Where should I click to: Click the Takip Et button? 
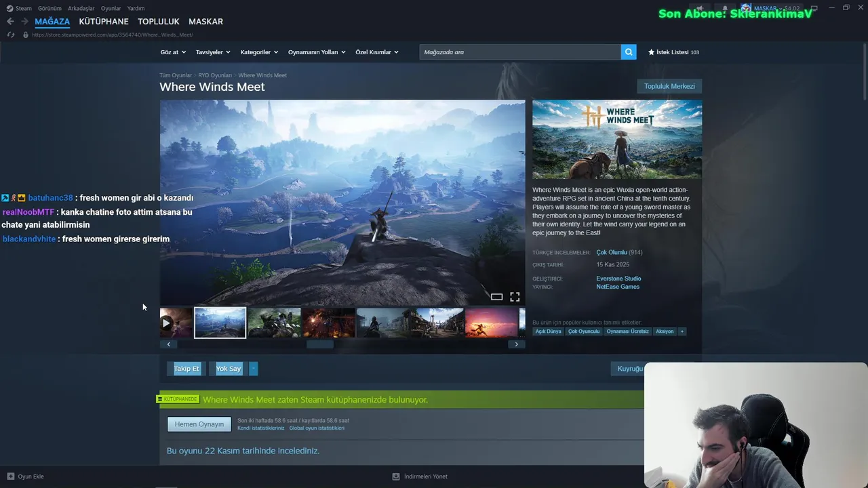[x=186, y=369]
